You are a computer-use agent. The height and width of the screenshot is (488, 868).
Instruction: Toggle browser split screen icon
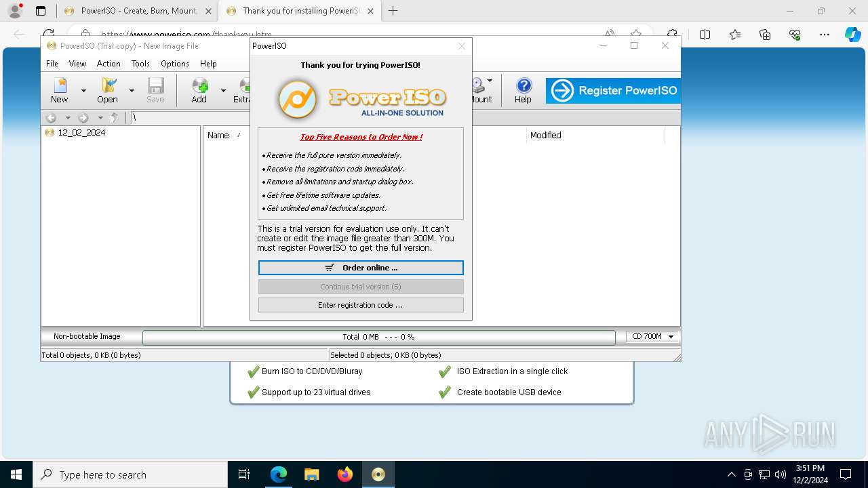click(x=705, y=35)
